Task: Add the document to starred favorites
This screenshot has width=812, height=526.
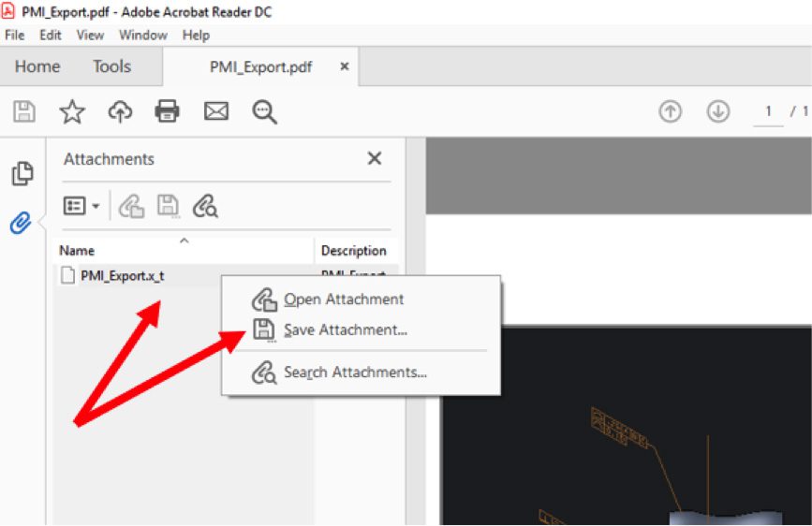Action: pos(72,111)
